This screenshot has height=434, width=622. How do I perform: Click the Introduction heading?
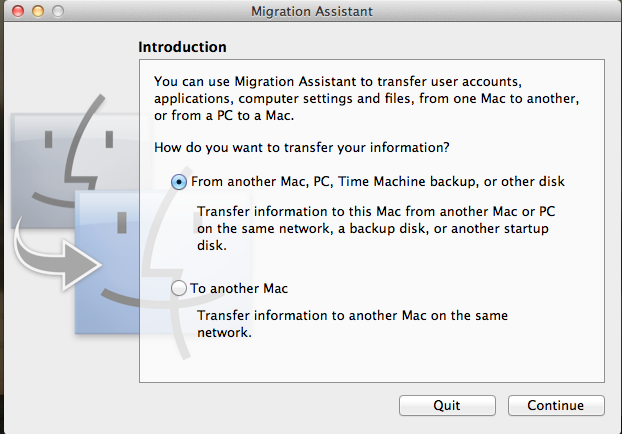pos(182,47)
